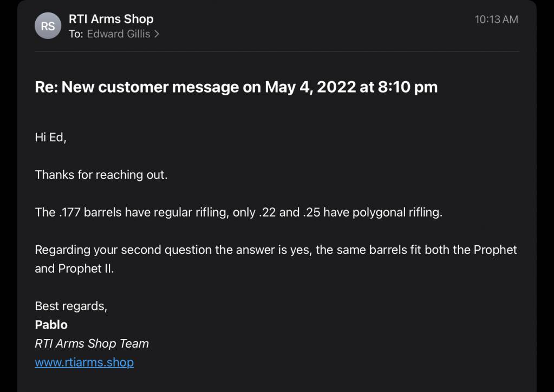This screenshot has width=554, height=392.
Task: Open the www.rtiarms.shop link
Action: [x=84, y=362]
